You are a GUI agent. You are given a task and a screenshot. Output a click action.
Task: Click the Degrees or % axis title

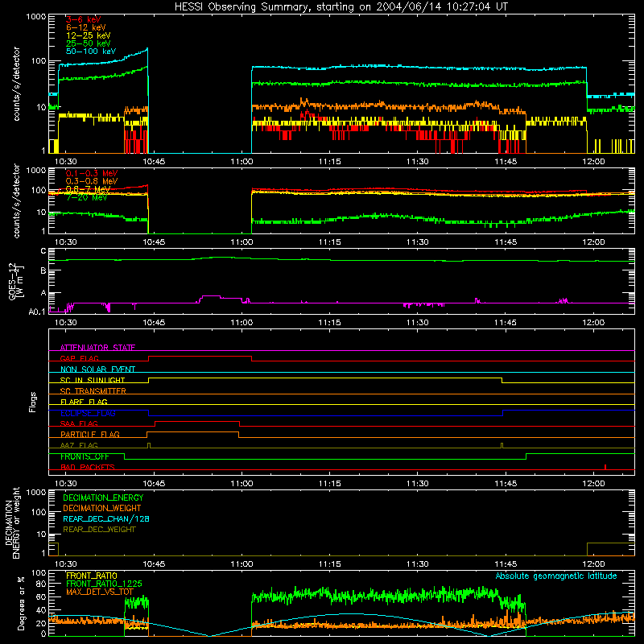coord(21,603)
